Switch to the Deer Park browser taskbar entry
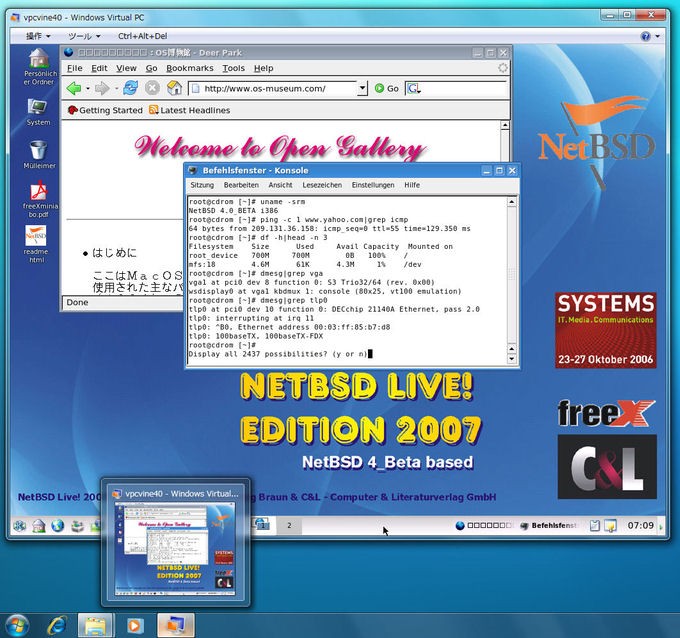 [x=484, y=526]
